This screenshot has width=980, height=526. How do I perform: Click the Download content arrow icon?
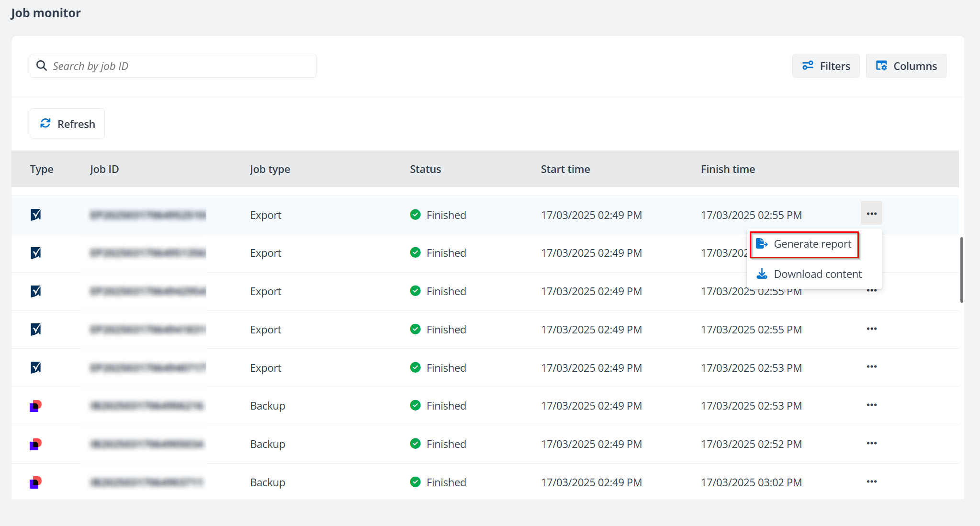[762, 274]
